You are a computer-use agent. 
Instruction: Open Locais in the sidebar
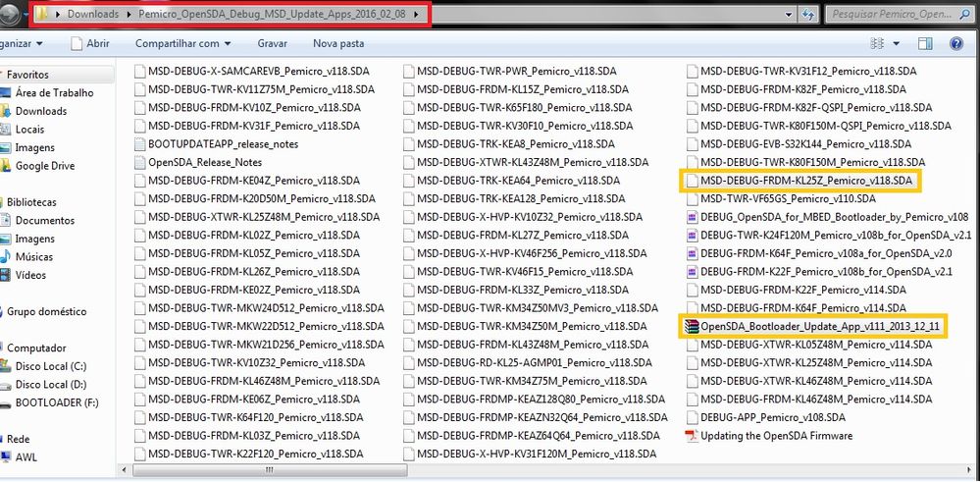point(29,130)
